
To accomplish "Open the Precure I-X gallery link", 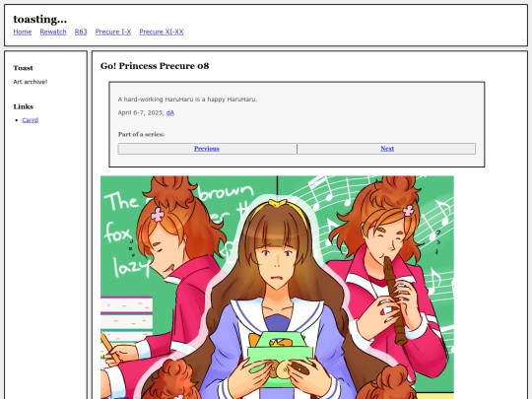I will coord(113,32).
